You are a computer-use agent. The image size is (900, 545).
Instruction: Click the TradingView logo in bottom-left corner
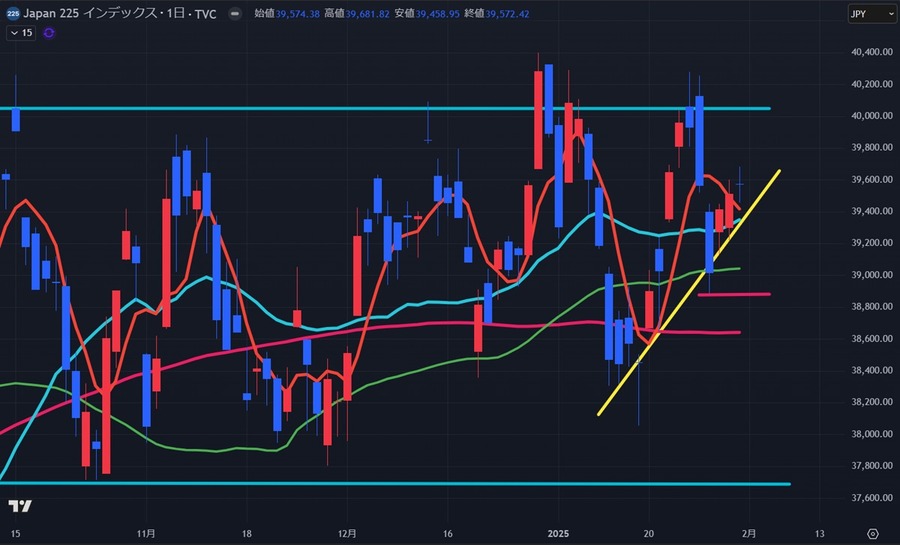pyautogui.click(x=19, y=505)
